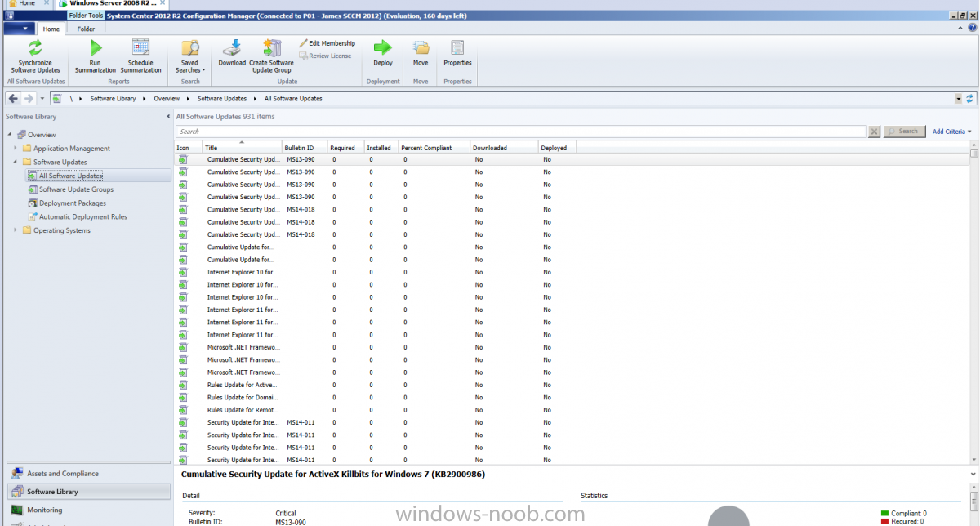Click the 'Severity: Critical' detail line

(x=243, y=514)
